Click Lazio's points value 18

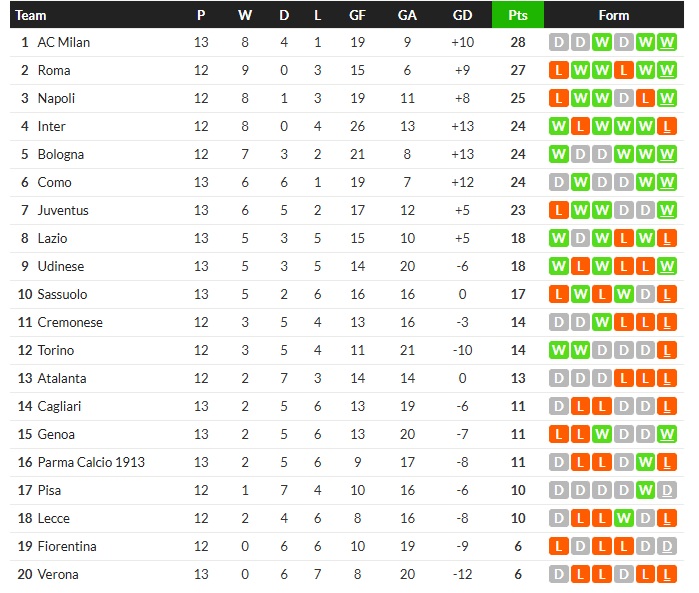(x=518, y=238)
